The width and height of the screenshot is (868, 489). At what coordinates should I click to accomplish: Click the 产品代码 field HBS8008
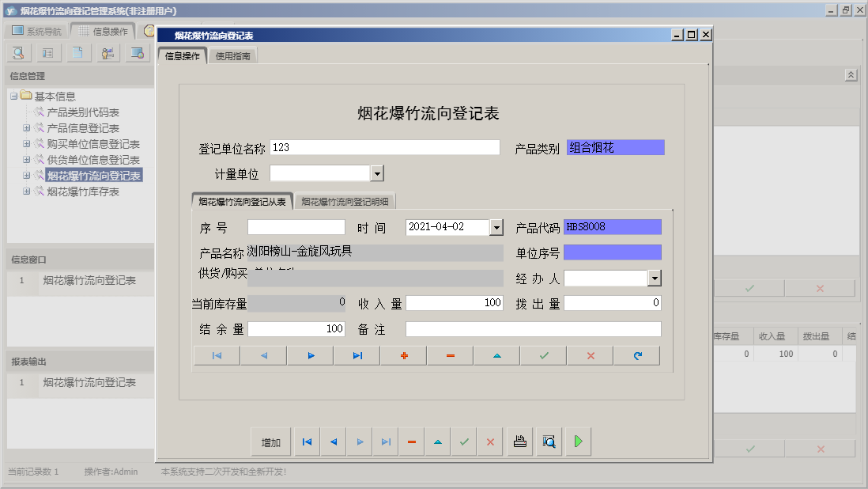pyautogui.click(x=612, y=227)
